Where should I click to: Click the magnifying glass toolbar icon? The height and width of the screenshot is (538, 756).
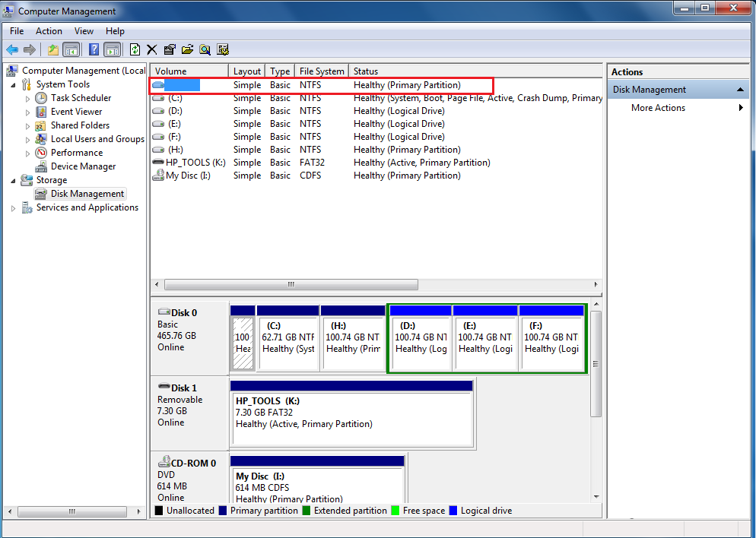(205, 49)
